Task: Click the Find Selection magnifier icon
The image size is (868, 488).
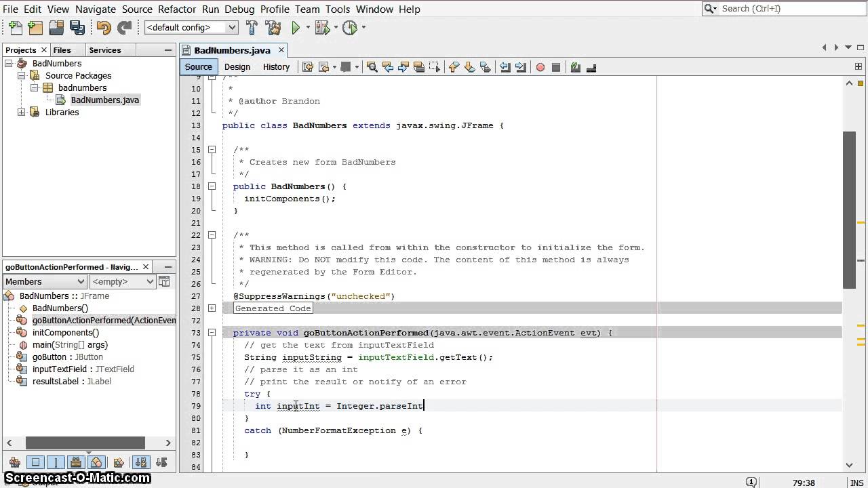Action: tap(372, 67)
